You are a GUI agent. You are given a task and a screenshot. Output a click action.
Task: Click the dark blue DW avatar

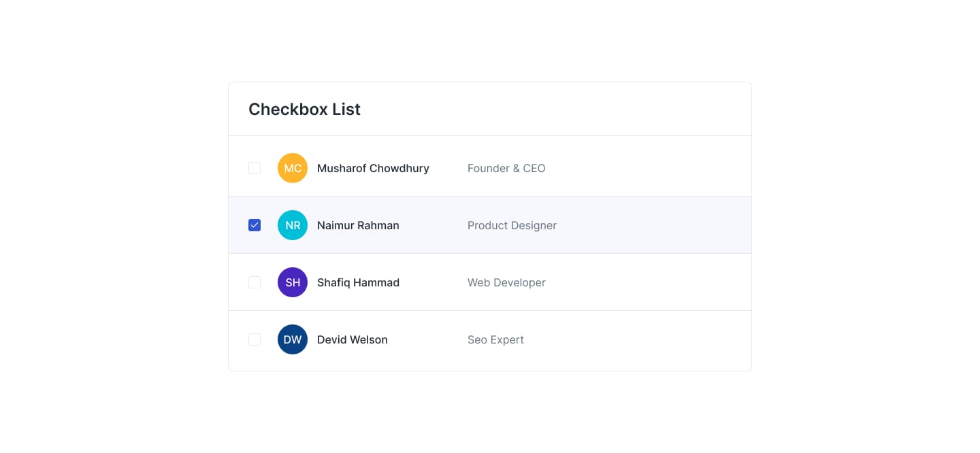[293, 339]
